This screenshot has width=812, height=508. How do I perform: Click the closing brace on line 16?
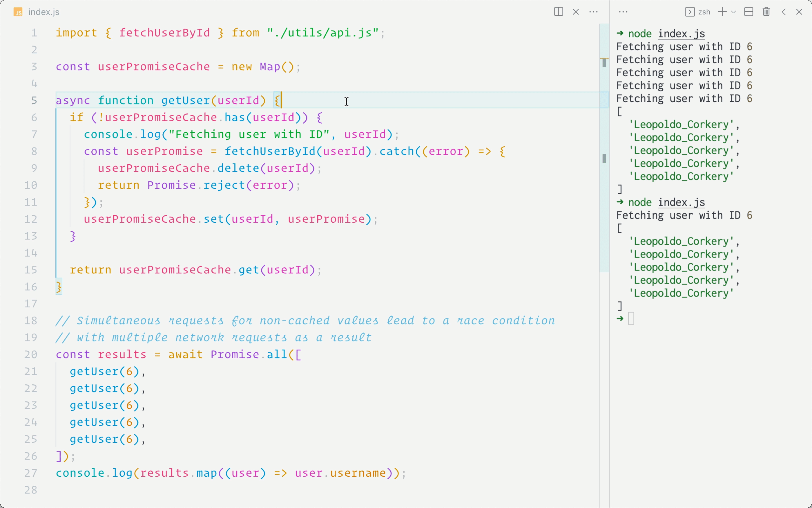pyautogui.click(x=59, y=287)
